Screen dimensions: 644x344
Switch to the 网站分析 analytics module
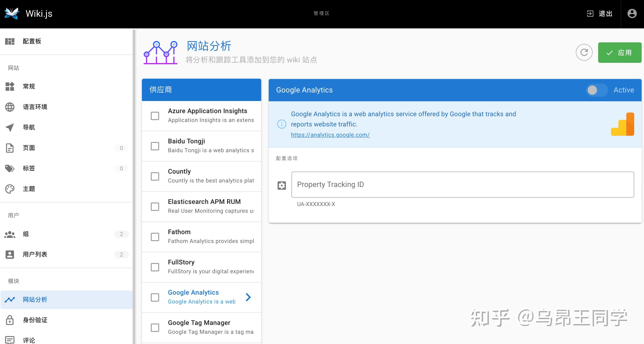(35, 300)
